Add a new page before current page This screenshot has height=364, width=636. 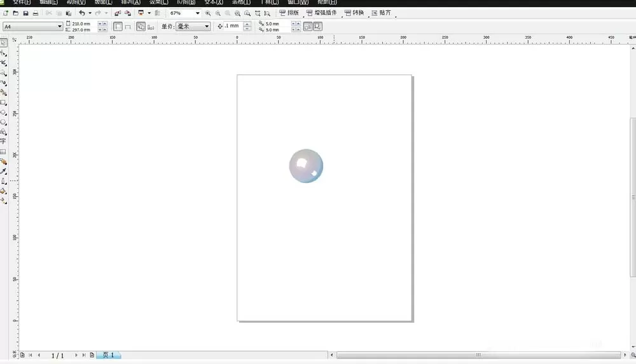coord(22,355)
